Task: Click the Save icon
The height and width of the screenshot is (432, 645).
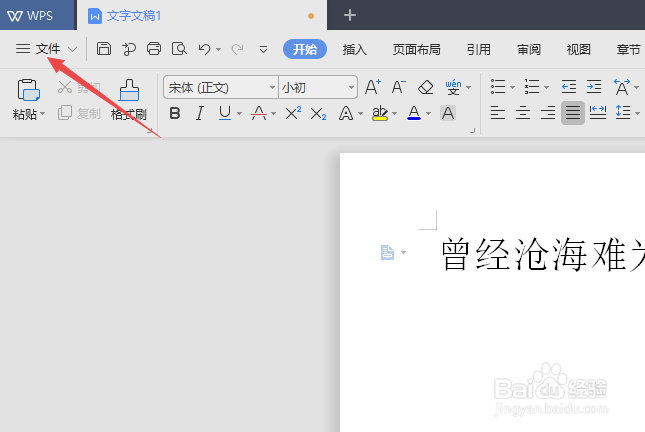Action: point(104,49)
